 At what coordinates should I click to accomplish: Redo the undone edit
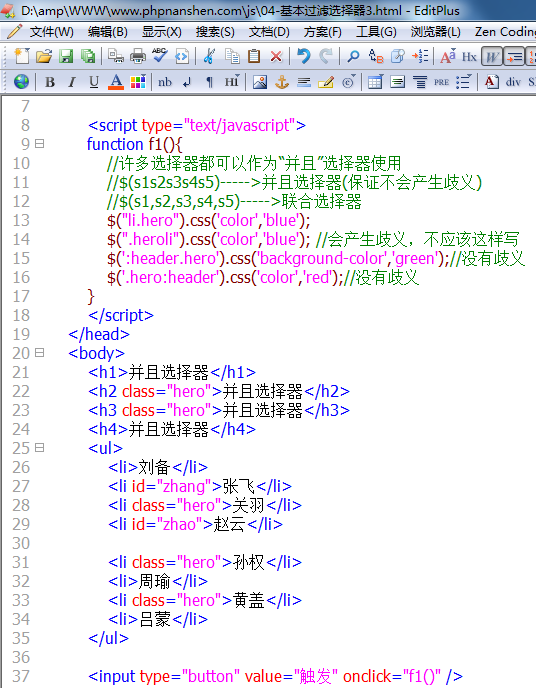tap(325, 56)
